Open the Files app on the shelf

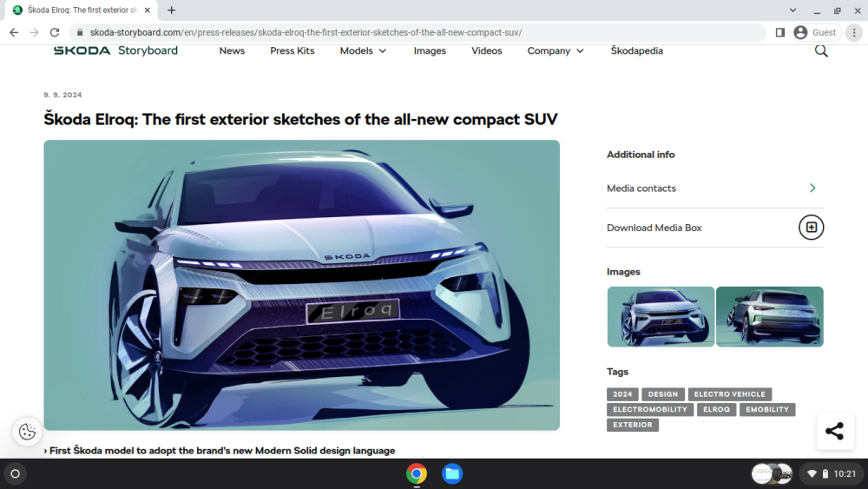pyautogui.click(x=451, y=473)
